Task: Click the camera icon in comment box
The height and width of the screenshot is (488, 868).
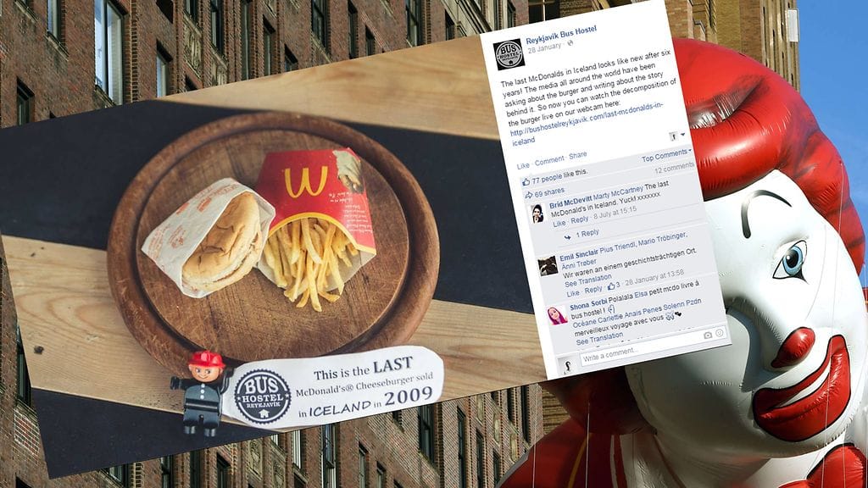Action: point(708,335)
